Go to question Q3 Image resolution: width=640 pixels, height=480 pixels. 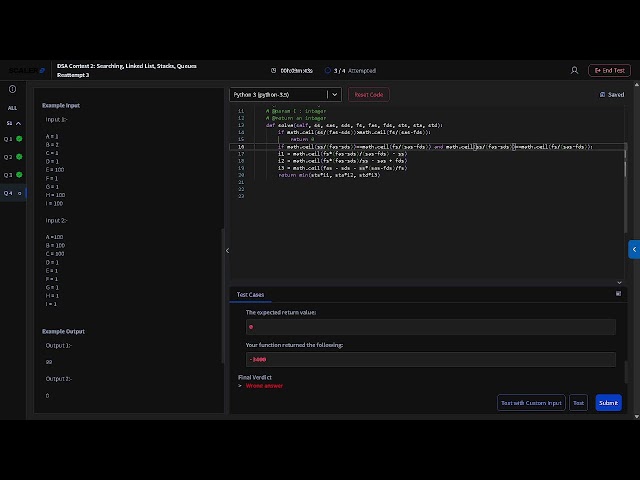point(13,175)
